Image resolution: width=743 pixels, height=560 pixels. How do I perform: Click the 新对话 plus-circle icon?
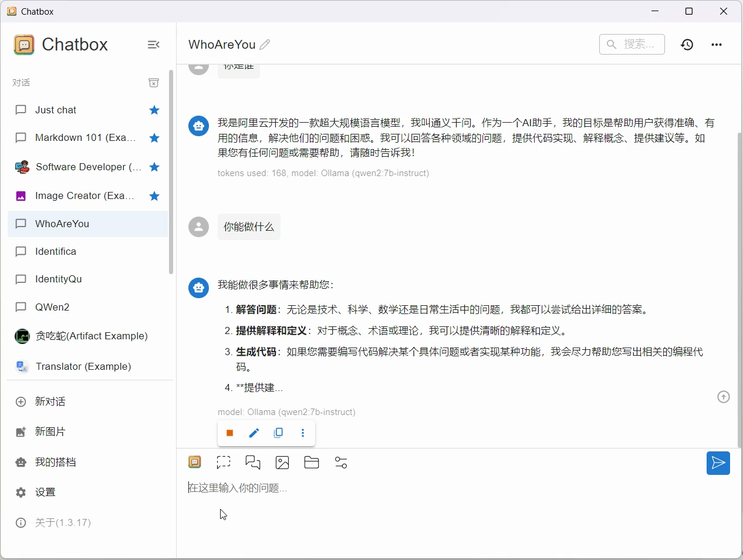[x=21, y=402]
